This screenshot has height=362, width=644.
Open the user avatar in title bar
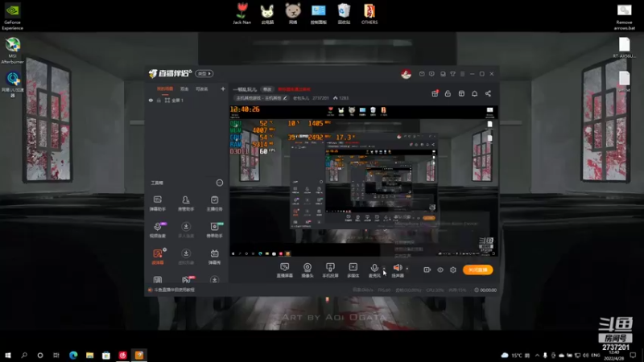point(406,74)
